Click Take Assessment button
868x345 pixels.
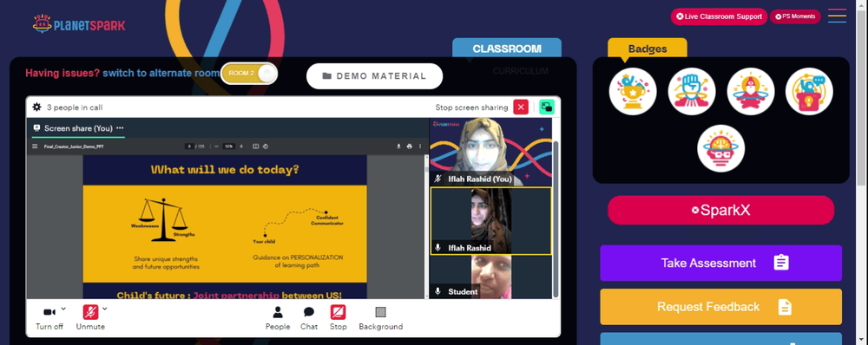pyautogui.click(x=720, y=263)
